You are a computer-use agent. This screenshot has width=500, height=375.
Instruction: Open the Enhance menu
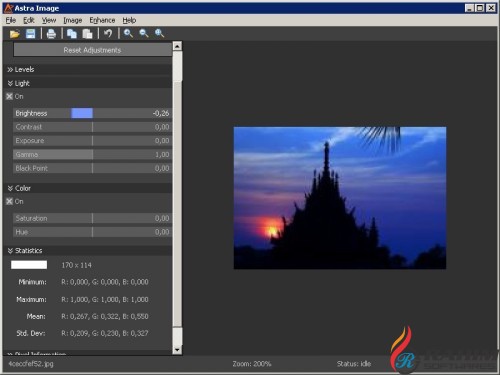[x=102, y=20]
